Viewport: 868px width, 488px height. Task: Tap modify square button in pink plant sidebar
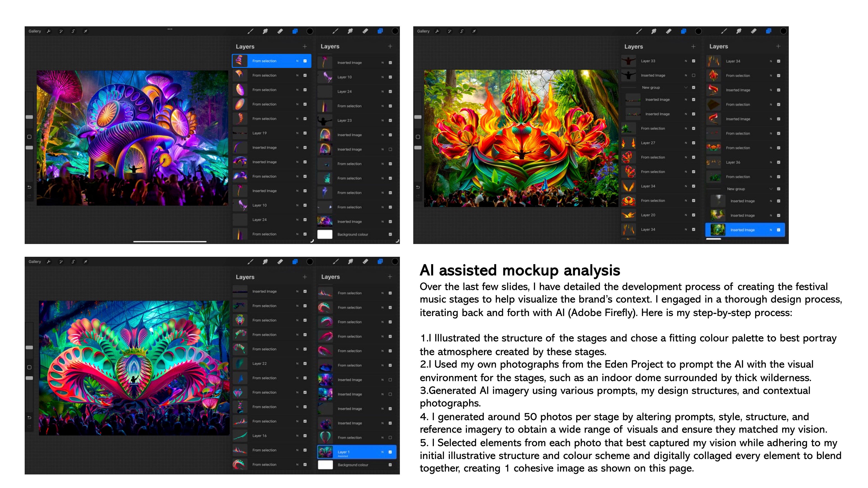coord(29,367)
